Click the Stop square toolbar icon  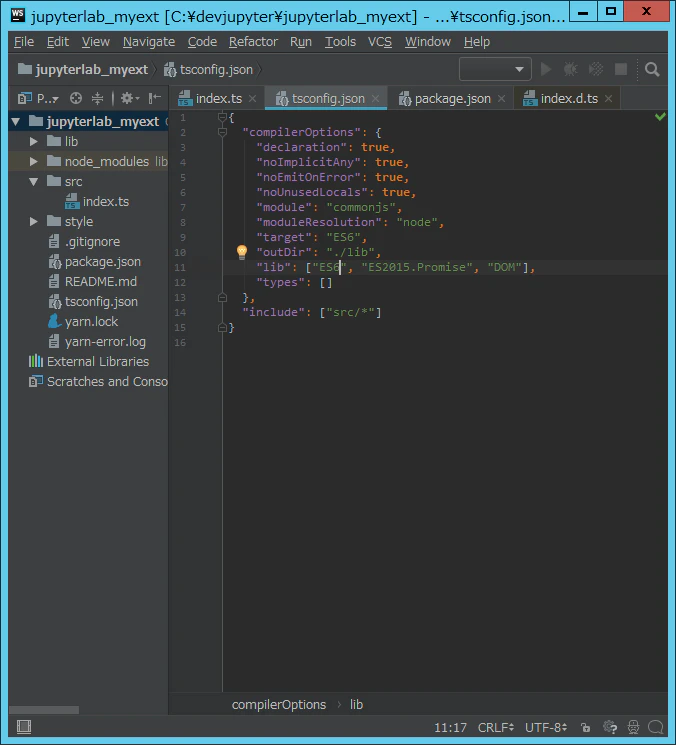pyautogui.click(x=621, y=69)
